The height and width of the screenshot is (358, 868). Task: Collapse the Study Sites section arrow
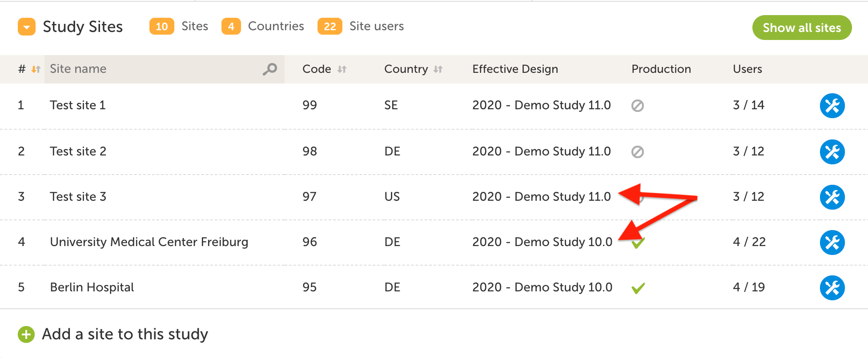27,27
